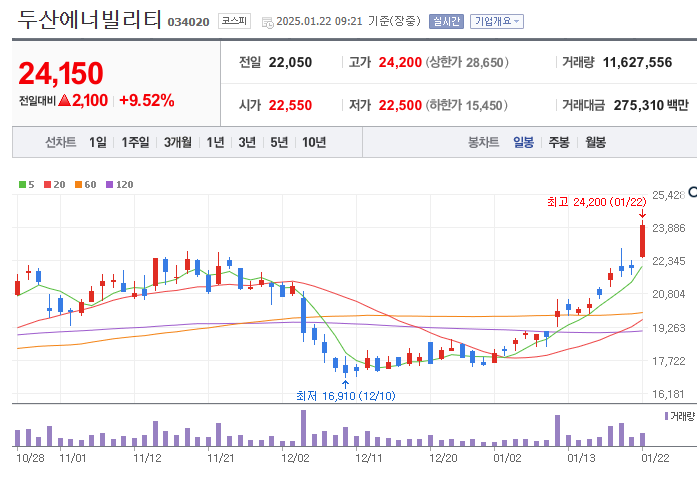Click the 하한가 15,450 lower limit text
The image size is (697, 478).
(x=466, y=105)
